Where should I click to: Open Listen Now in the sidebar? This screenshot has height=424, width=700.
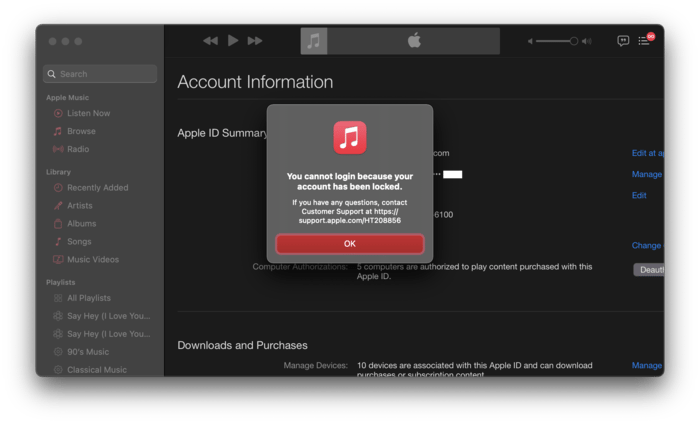(x=88, y=113)
